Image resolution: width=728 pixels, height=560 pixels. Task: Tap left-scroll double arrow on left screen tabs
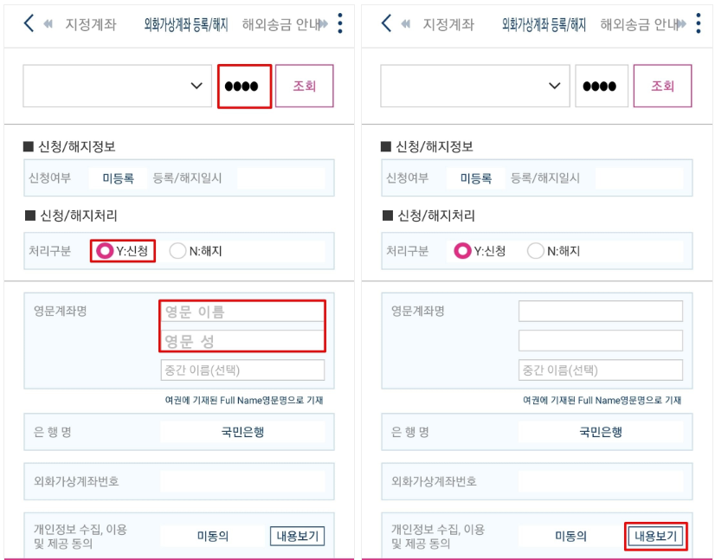[x=48, y=23]
